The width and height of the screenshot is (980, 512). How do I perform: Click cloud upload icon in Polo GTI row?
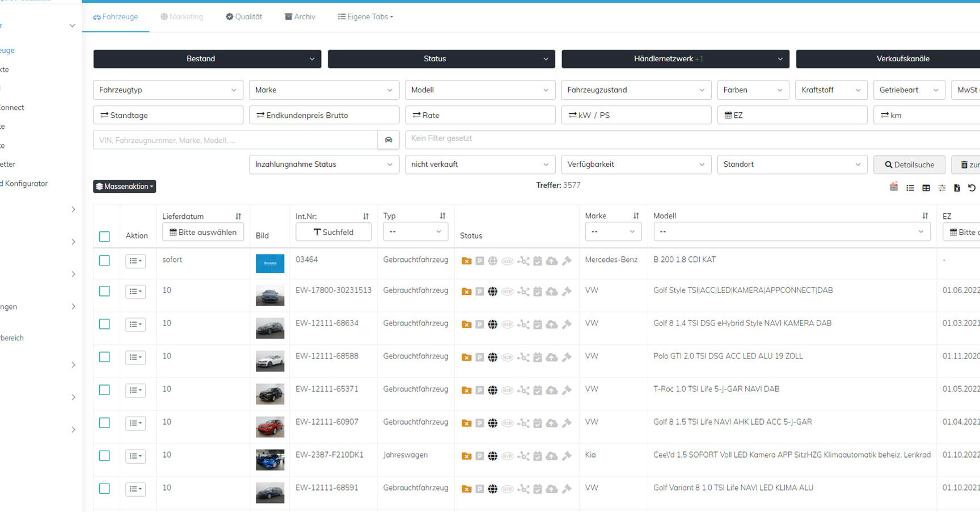tap(552, 357)
